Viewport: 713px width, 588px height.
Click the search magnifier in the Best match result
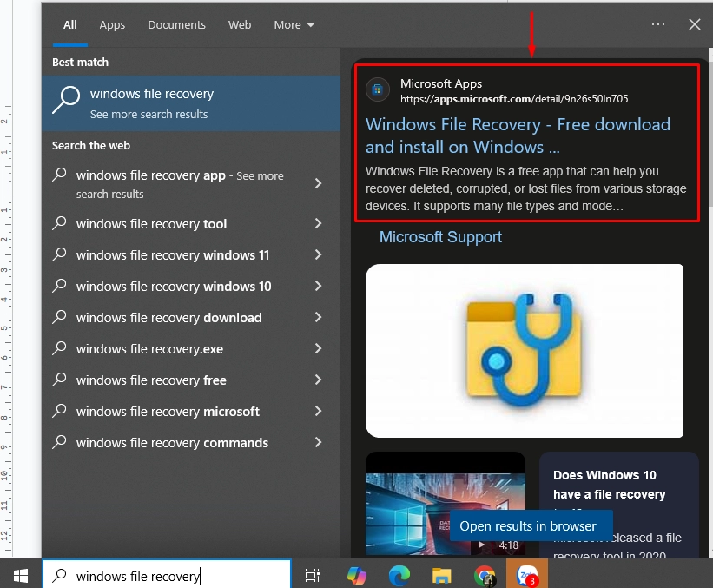(66, 100)
